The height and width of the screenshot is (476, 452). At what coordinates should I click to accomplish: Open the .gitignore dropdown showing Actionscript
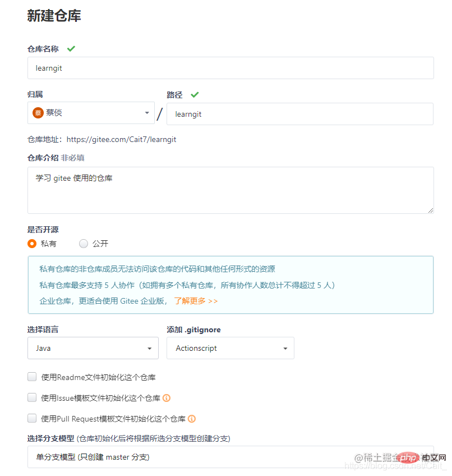coord(230,348)
